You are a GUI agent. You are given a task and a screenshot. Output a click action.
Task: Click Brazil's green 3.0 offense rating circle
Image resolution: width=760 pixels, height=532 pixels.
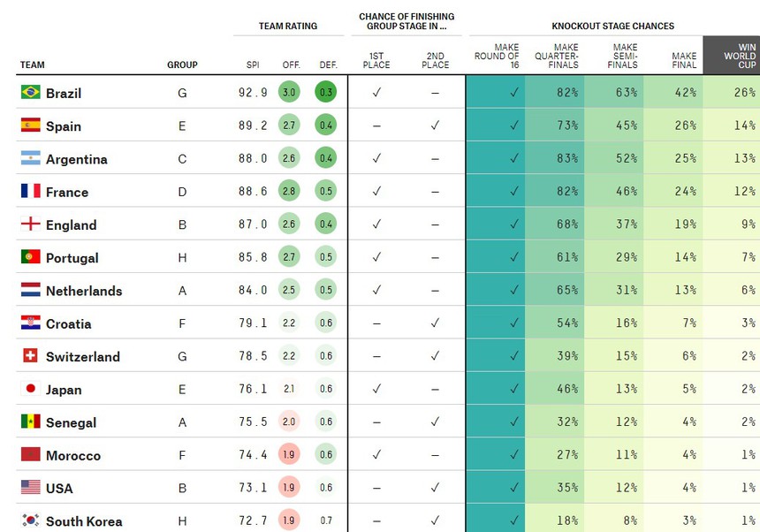pos(289,93)
